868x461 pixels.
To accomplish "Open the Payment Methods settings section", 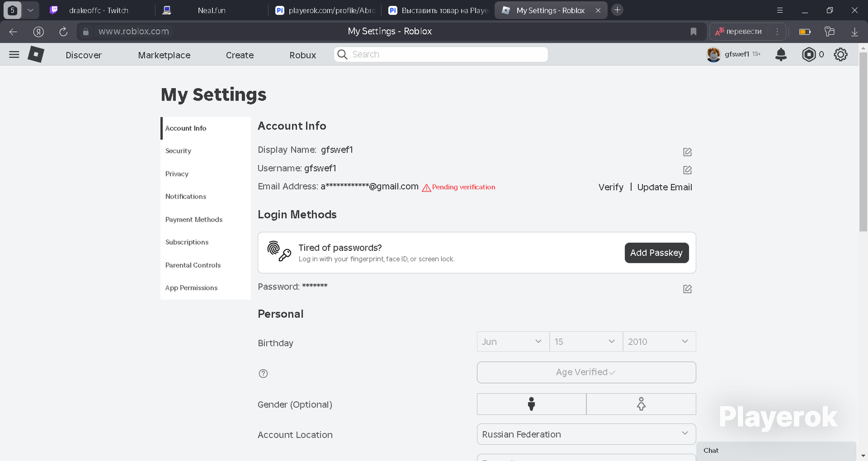I will click(206, 219).
